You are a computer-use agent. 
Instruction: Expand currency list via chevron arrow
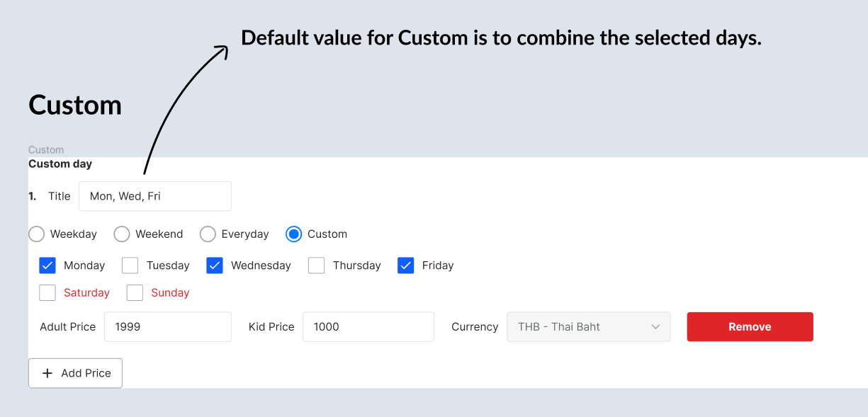tap(655, 326)
